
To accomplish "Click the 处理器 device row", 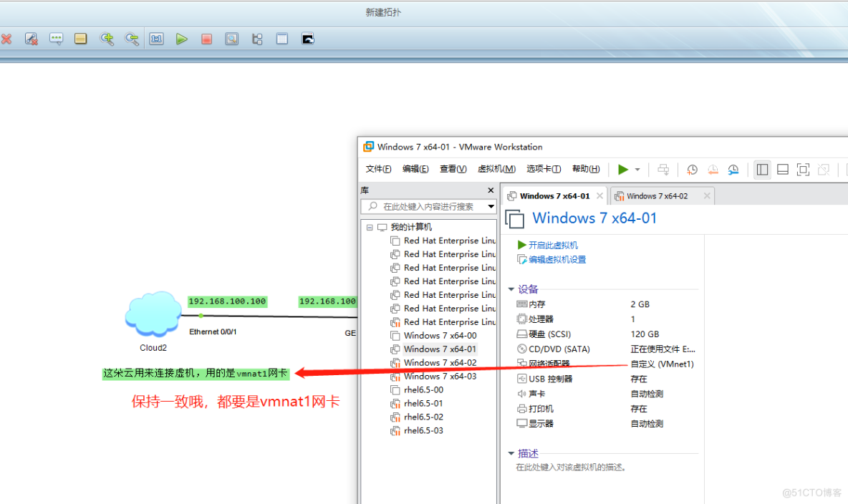I will 606,319.
